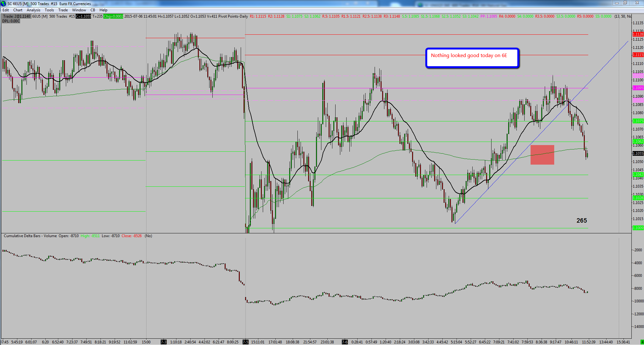Click the -10000 label on the delta scale

638,301
